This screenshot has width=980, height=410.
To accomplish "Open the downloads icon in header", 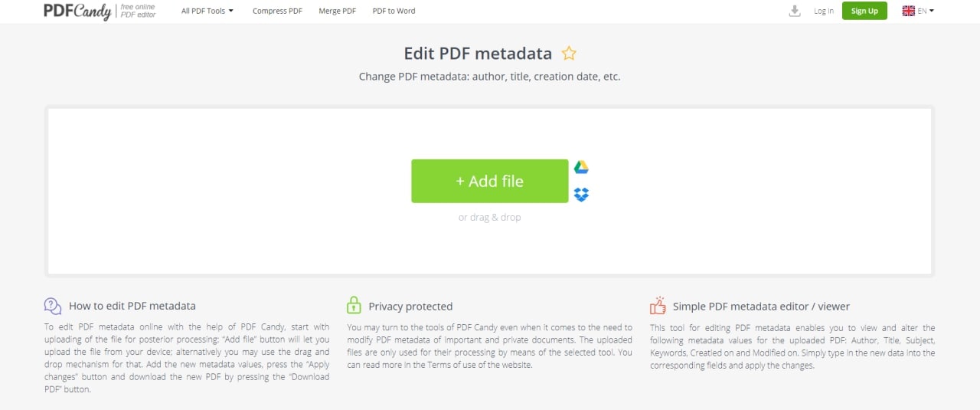I will click(x=795, y=11).
